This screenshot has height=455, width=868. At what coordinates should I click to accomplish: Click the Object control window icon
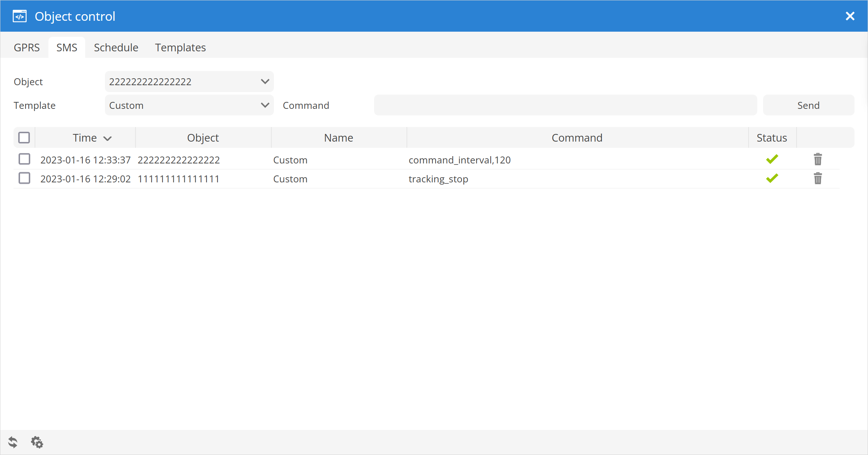[x=20, y=16]
